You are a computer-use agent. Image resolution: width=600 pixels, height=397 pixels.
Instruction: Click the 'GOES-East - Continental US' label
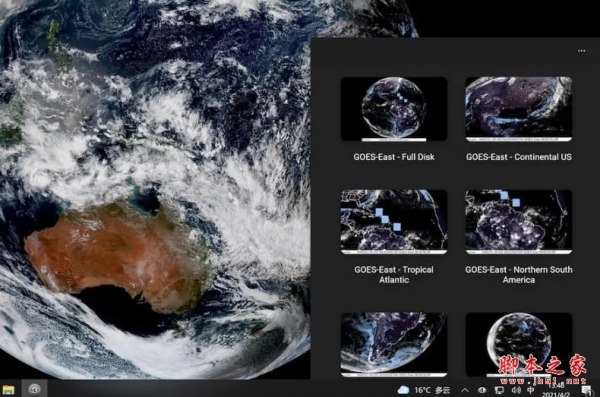click(518, 157)
